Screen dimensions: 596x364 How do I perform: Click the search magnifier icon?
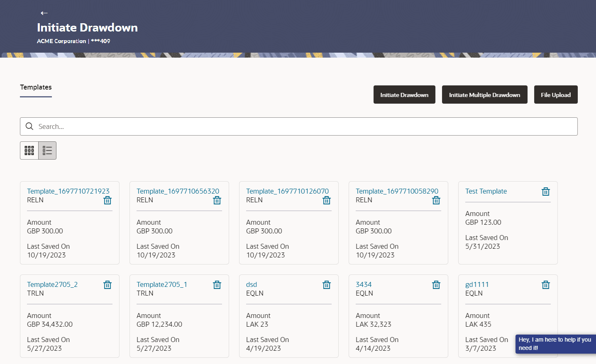pos(29,126)
